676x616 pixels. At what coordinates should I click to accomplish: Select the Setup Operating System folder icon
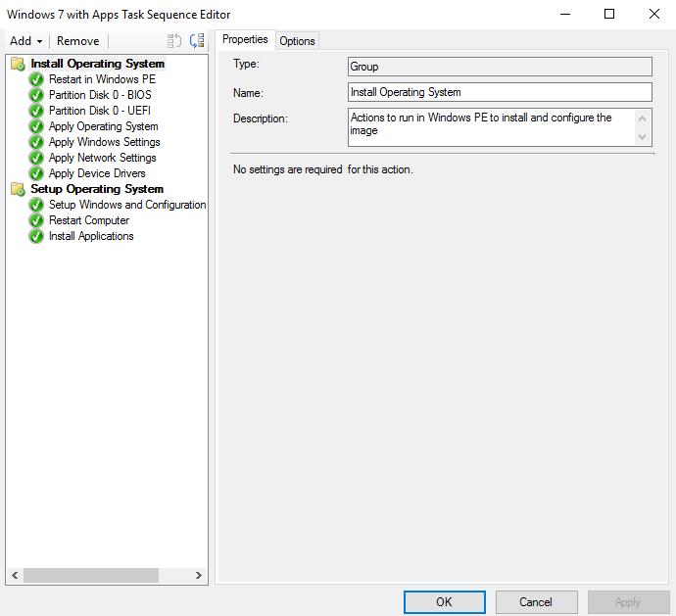18,189
